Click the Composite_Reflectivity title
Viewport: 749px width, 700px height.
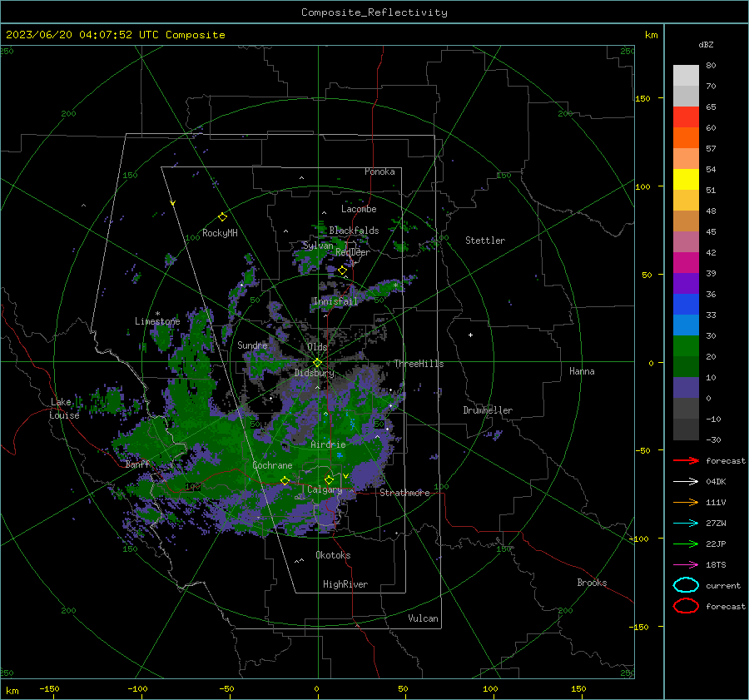[x=374, y=12]
